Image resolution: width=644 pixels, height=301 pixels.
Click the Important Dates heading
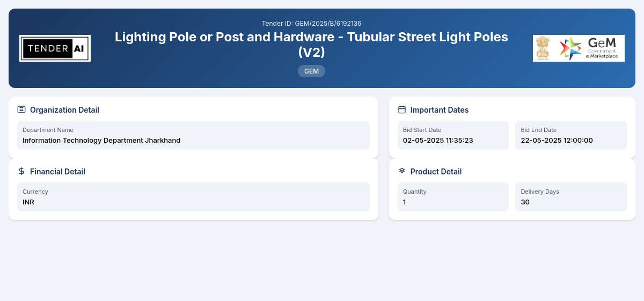pos(440,109)
